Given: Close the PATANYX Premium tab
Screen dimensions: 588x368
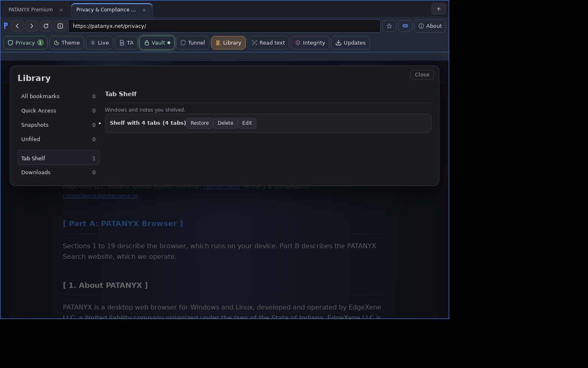Looking at the screenshot, I should tap(61, 10).
